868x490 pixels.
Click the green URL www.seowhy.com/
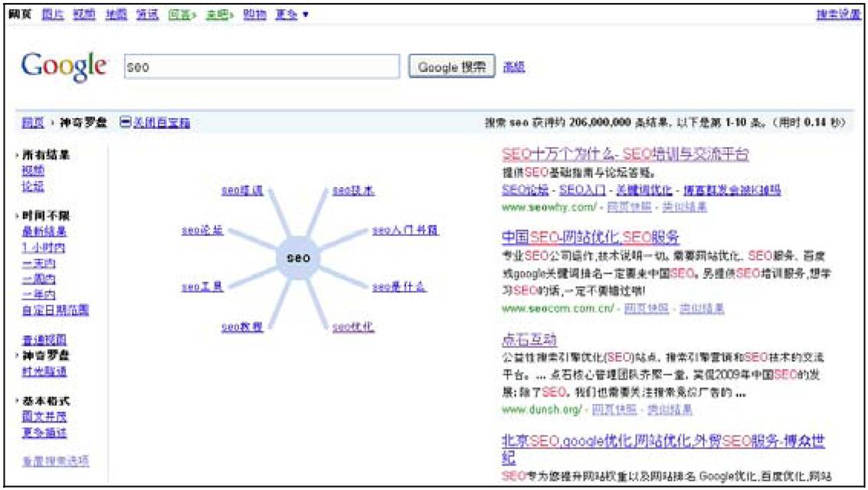pos(549,207)
